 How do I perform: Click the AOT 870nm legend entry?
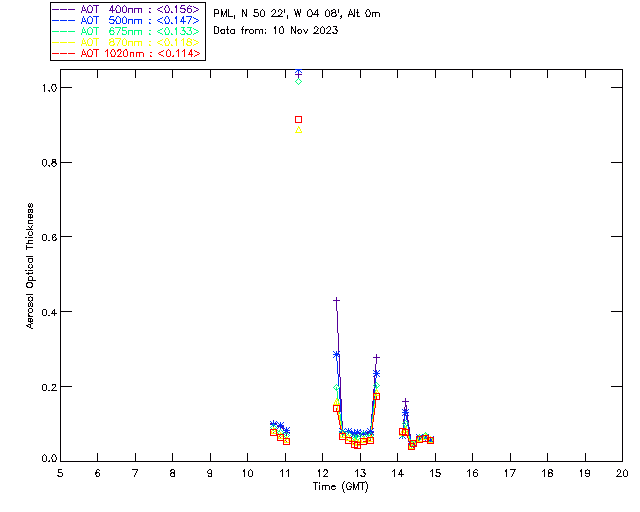(x=126, y=42)
